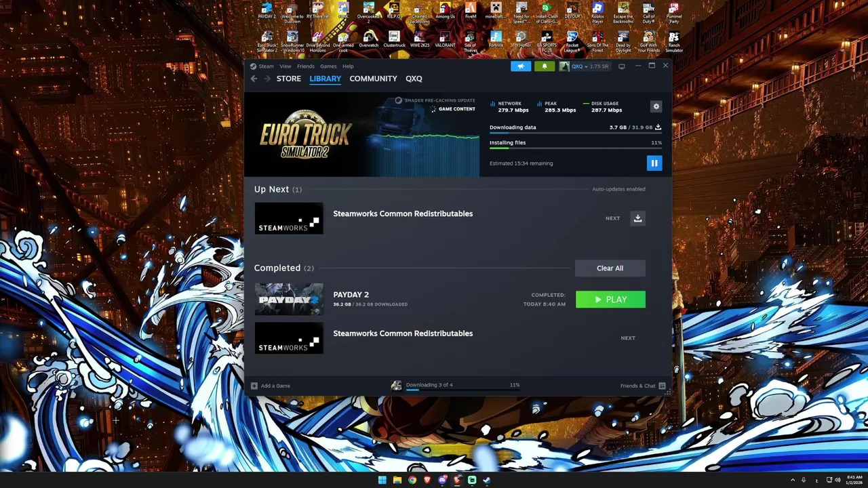The image size is (868, 488).
Task: Open Fortnite desktop shortcut
Action: point(496,40)
